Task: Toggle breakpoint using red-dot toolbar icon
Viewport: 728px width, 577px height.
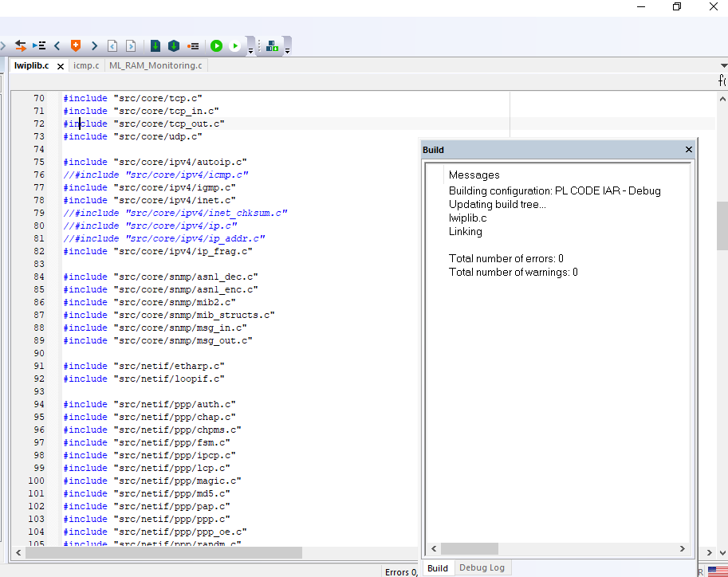Action: pyautogui.click(x=193, y=46)
